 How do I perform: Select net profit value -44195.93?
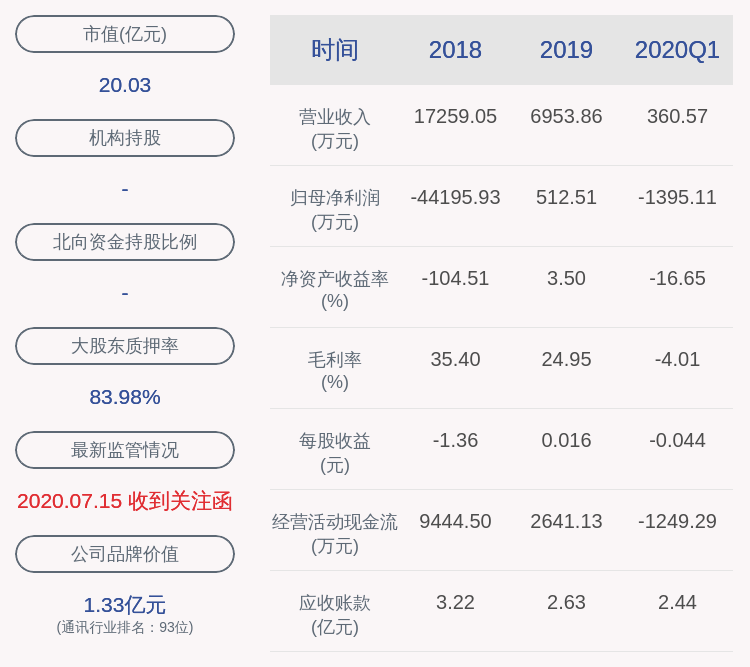coord(455,197)
